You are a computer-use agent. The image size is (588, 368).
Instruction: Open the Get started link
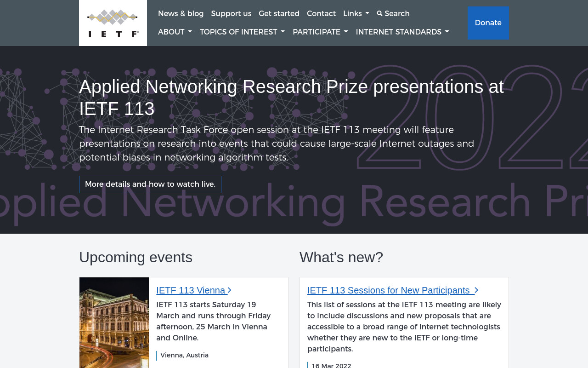(279, 14)
